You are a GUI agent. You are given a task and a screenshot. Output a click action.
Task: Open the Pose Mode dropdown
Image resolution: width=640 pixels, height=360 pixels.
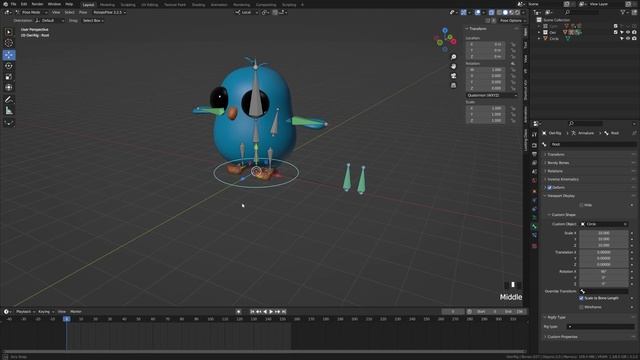pyautogui.click(x=31, y=12)
